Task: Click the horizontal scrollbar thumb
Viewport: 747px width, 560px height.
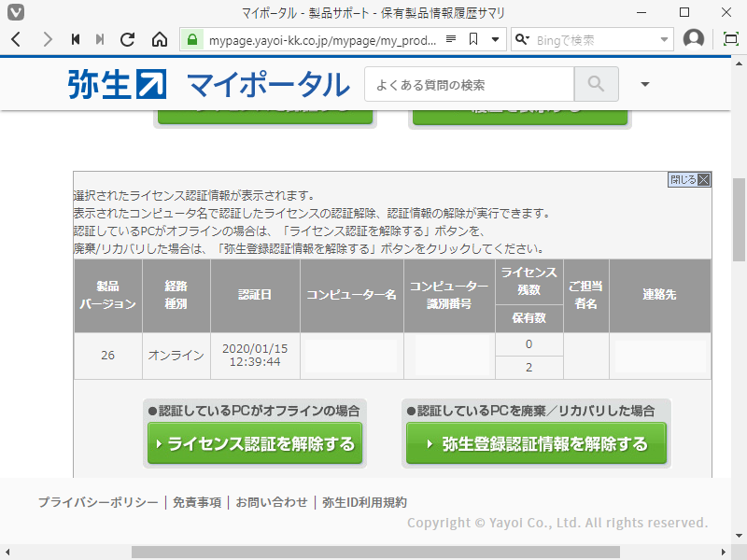Action: 375,552
